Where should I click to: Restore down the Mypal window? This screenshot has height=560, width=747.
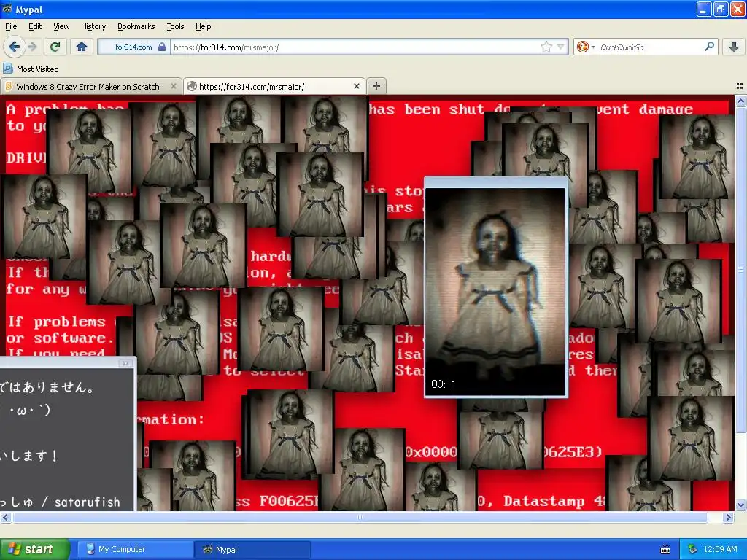click(x=721, y=9)
